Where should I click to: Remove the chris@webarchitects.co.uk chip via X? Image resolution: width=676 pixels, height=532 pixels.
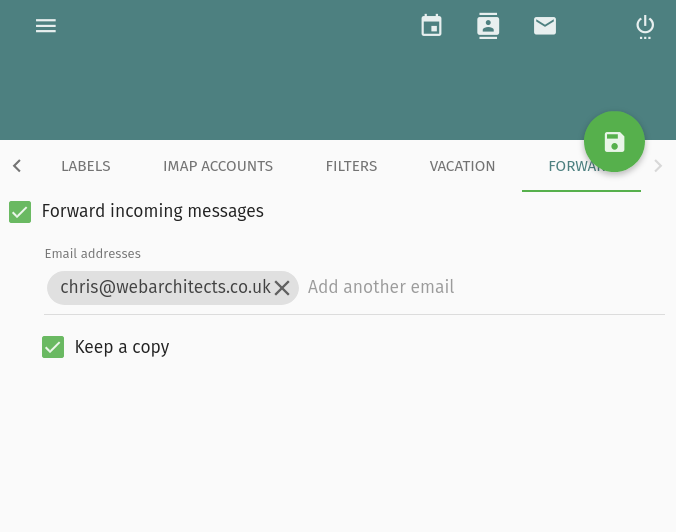click(x=282, y=288)
